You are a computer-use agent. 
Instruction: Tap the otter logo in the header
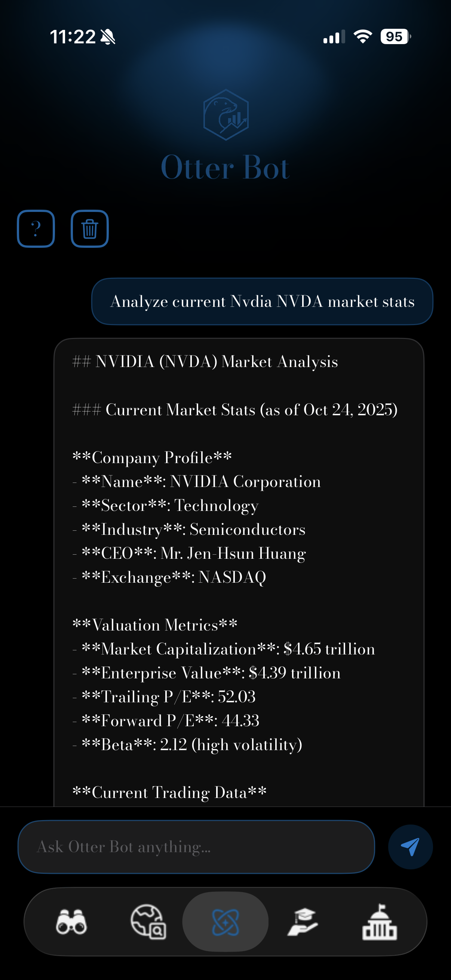pos(226,114)
